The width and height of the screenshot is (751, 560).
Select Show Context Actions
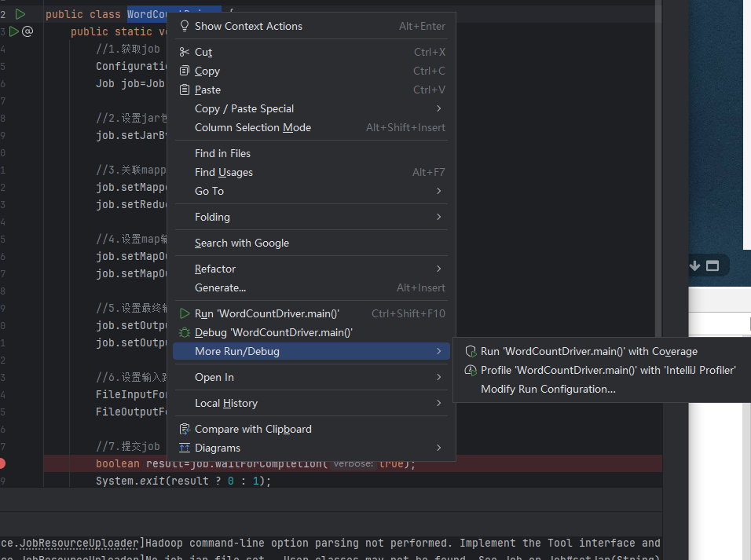click(x=311, y=26)
